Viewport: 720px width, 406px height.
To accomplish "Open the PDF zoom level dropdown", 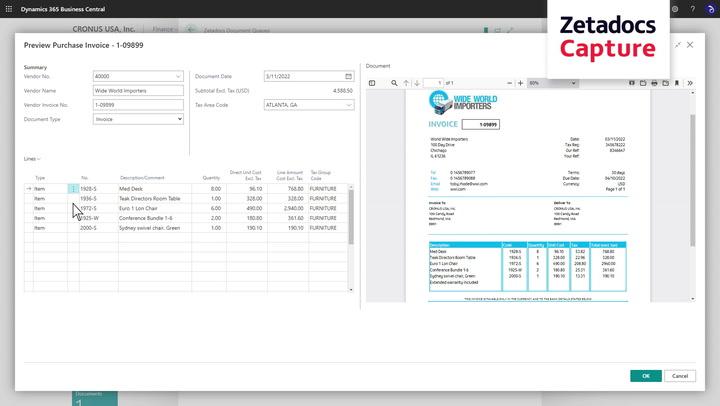I will pos(552,83).
